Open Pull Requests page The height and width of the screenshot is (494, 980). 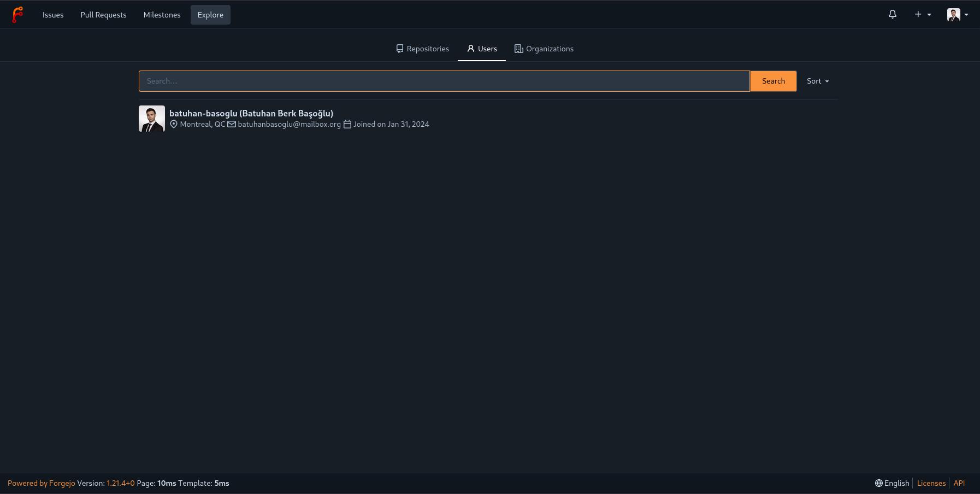103,15
